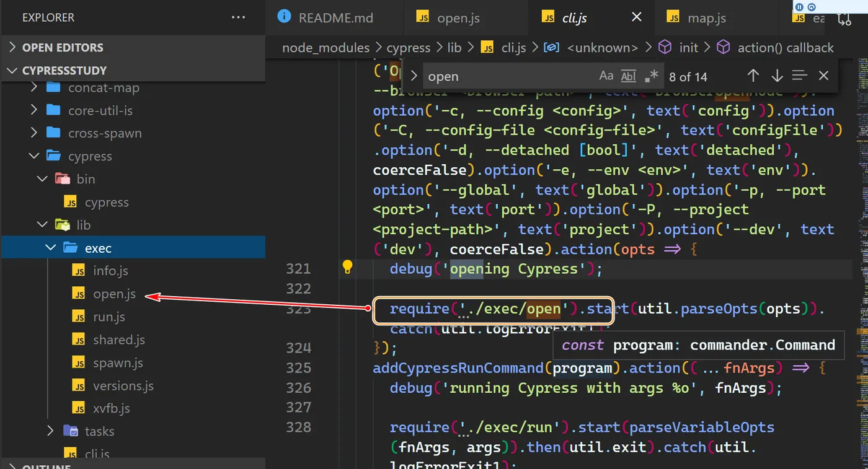The width and height of the screenshot is (868, 469).
Task: Click the '8 of 14' match count
Action: point(688,77)
